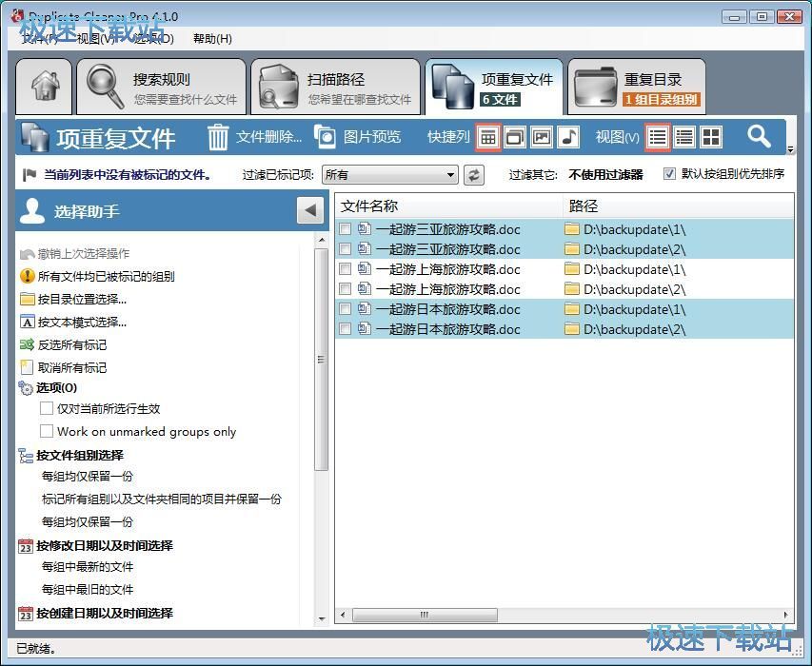
Task: Click the magnifier search icon in toolbar
Action: 759,137
